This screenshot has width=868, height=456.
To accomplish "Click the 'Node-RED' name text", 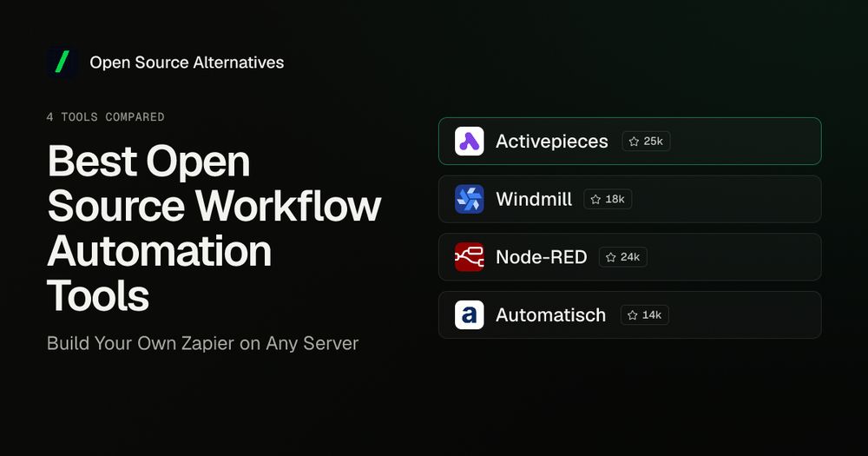I will (x=542, y=257).
